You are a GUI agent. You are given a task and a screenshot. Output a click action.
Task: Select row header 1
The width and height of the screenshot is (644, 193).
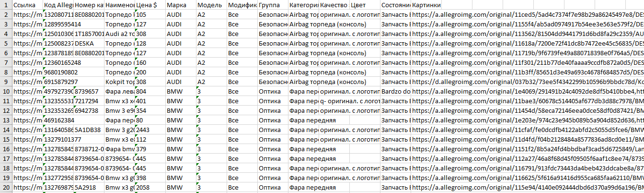(x=6, y=5)
